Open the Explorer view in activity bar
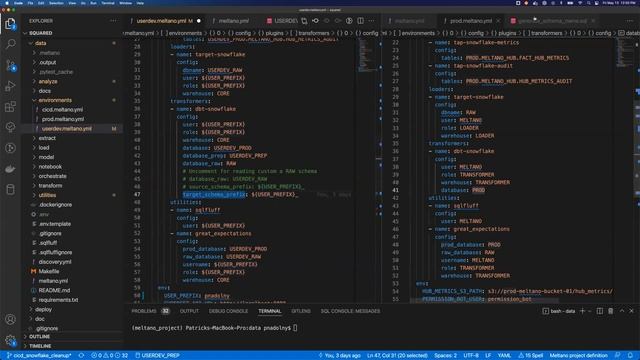Image resolution: width=640 pixels, height=360 pixels. [x=10, y=24]
